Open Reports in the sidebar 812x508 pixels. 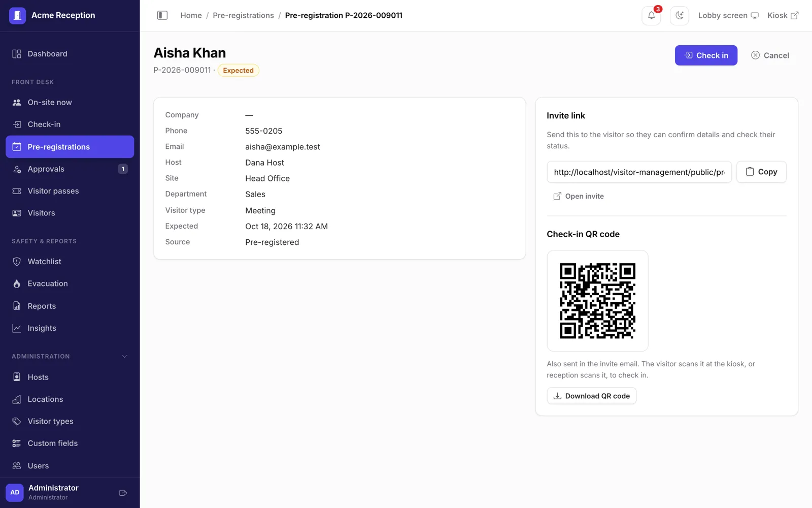pos(70,306)
